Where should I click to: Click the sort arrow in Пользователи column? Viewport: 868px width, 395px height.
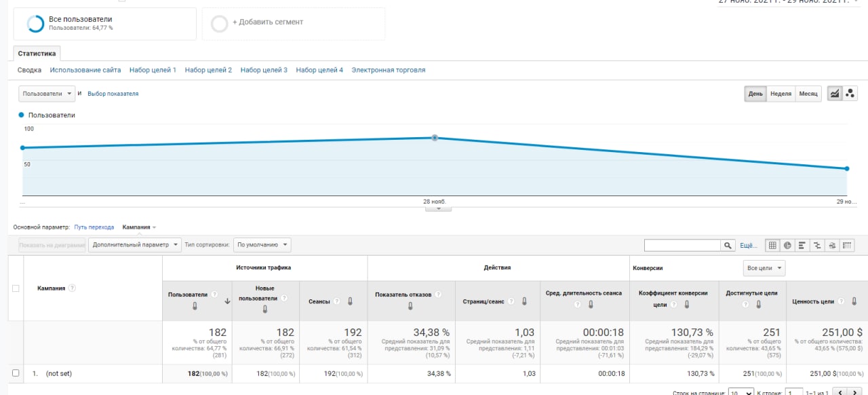[x=226, y=300]
